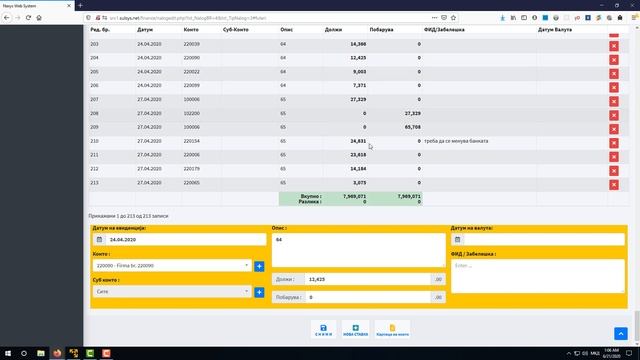
Task: Show hidden system tray icons
Action: point(569,353)
